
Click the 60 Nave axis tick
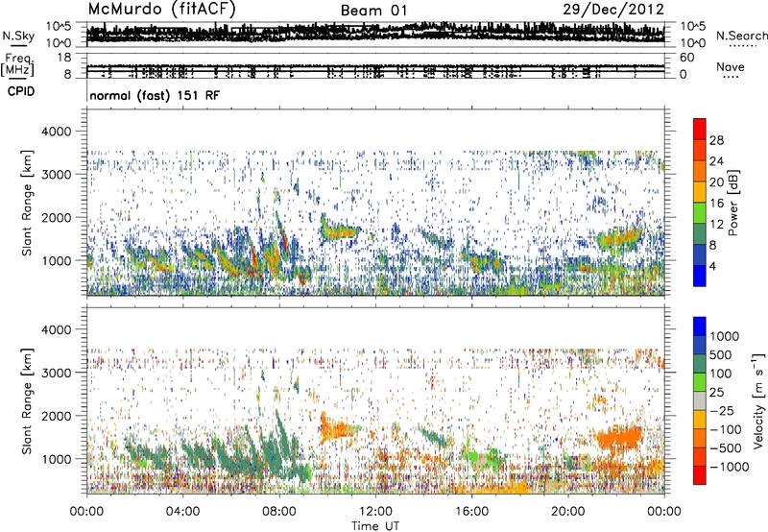pyautogui.click(x=686, y=58)
